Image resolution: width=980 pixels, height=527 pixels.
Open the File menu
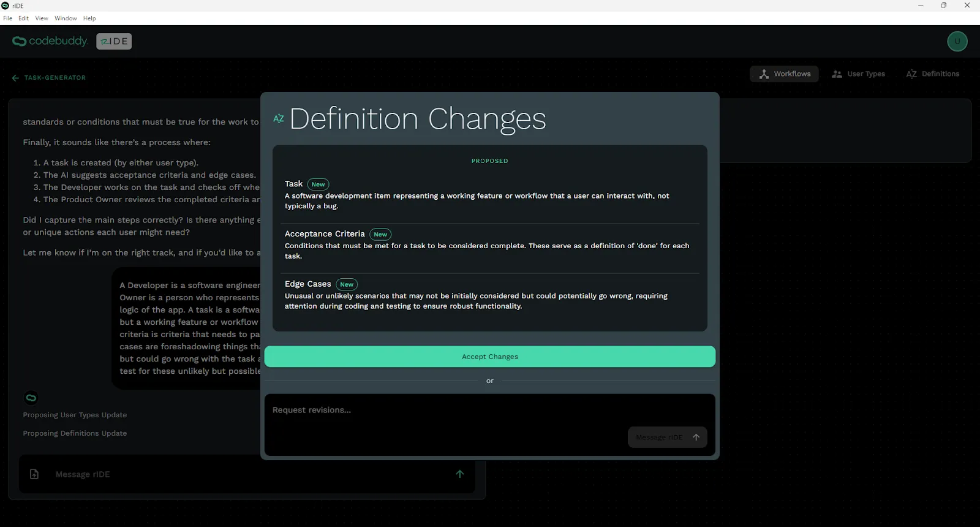tap(7, 18)
